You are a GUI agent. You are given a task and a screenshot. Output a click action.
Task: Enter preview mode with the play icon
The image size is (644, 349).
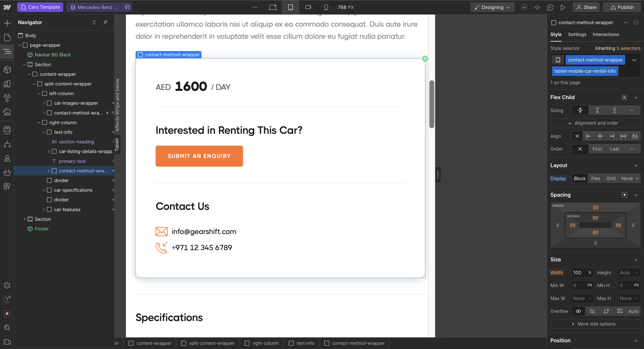(x=563, y=7)
